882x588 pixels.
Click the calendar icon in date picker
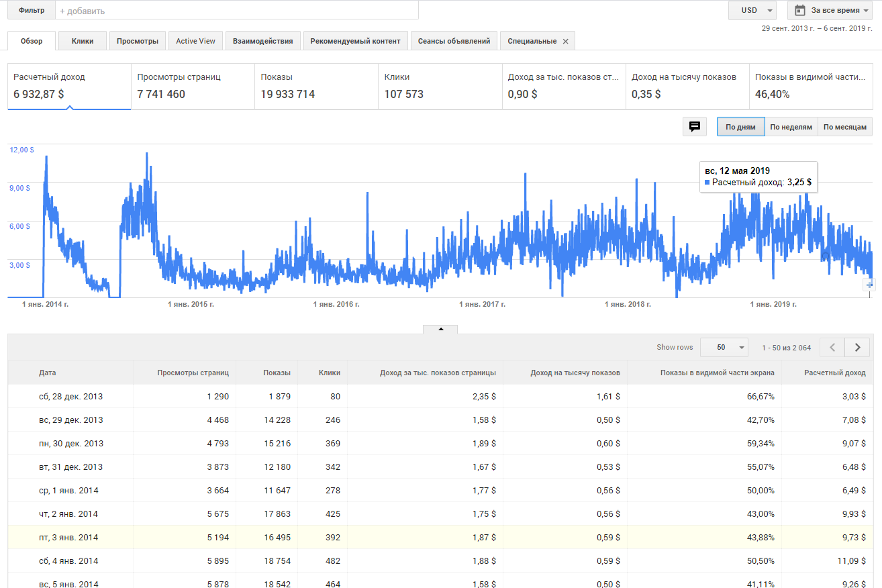tap(800, 10)
